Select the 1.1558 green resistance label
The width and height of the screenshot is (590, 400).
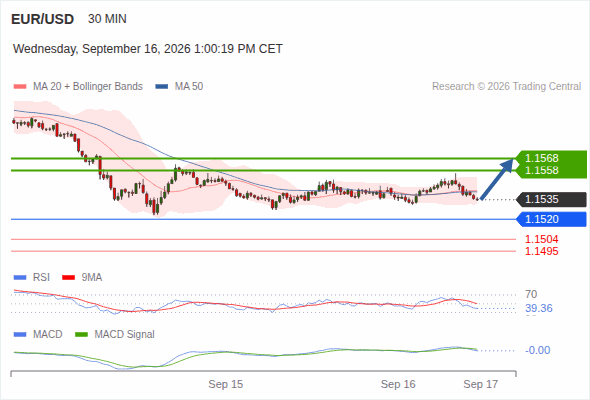[542, 170]
